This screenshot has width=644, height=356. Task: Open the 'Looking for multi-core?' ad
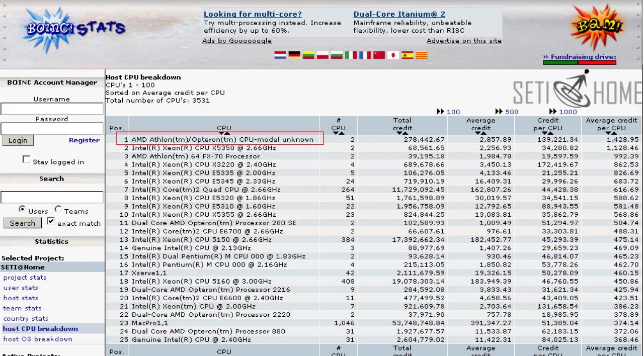click(x=253, y=15)
